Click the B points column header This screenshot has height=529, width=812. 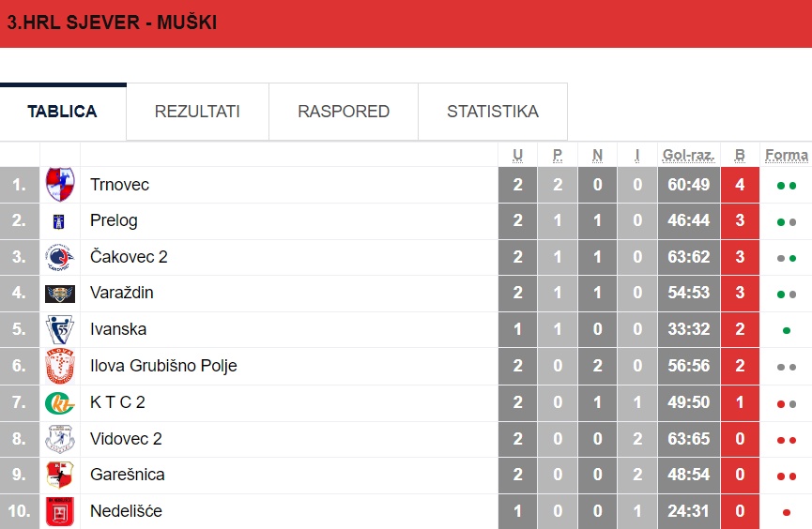click(x=740, y=155)
